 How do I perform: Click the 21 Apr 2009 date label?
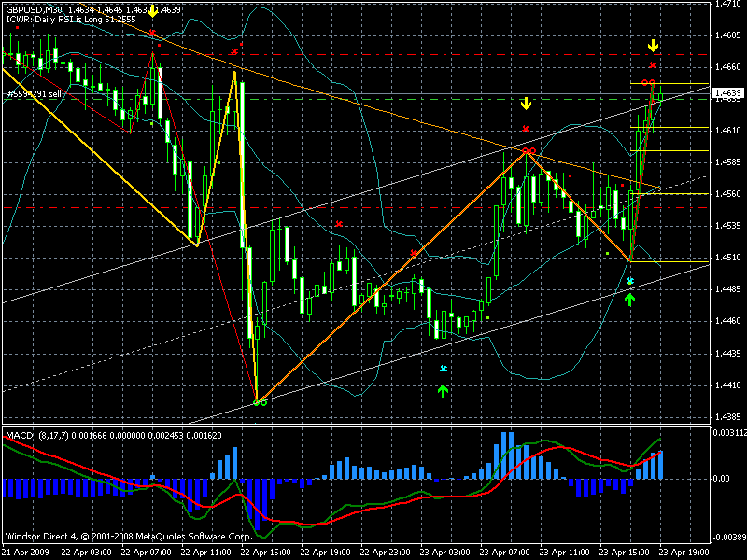click(x=27, y=552)
